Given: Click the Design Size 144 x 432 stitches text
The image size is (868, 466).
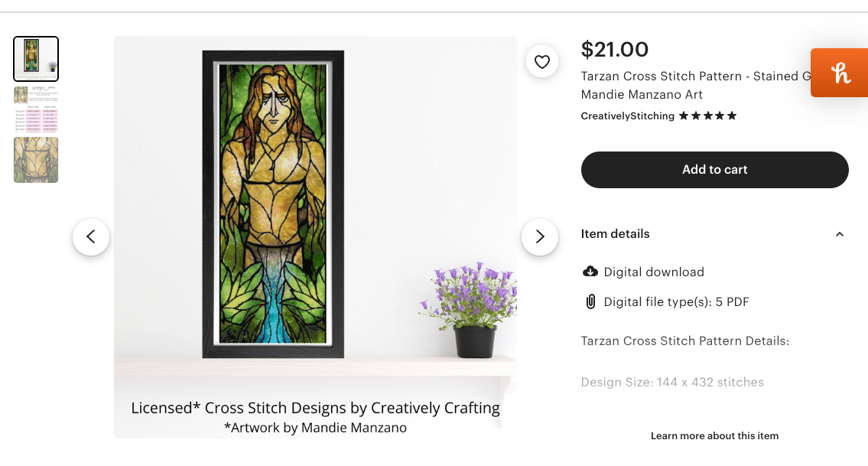Looking at the screenshot, I should point(672,382).
